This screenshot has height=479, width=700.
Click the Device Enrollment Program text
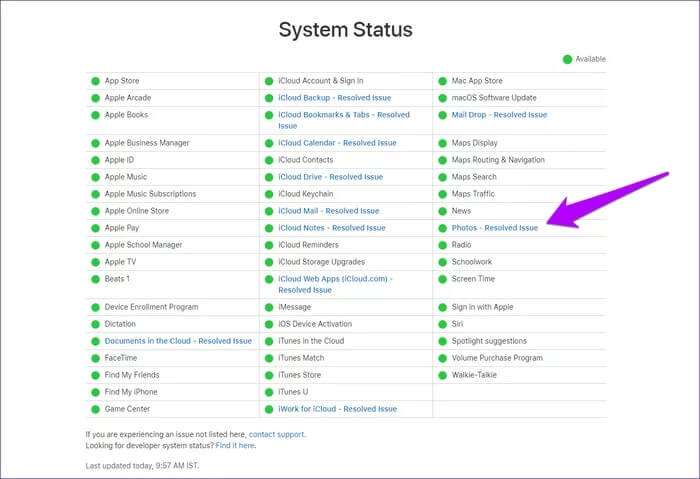coord(151,307)
